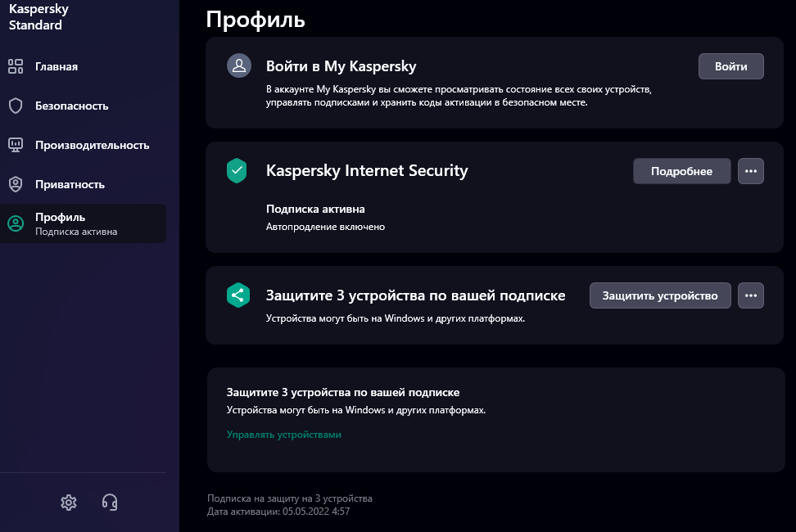Follow the Управлять устройствами link
Image resolution: width=796 pixels, height=532 pixels.
[284, 435]
